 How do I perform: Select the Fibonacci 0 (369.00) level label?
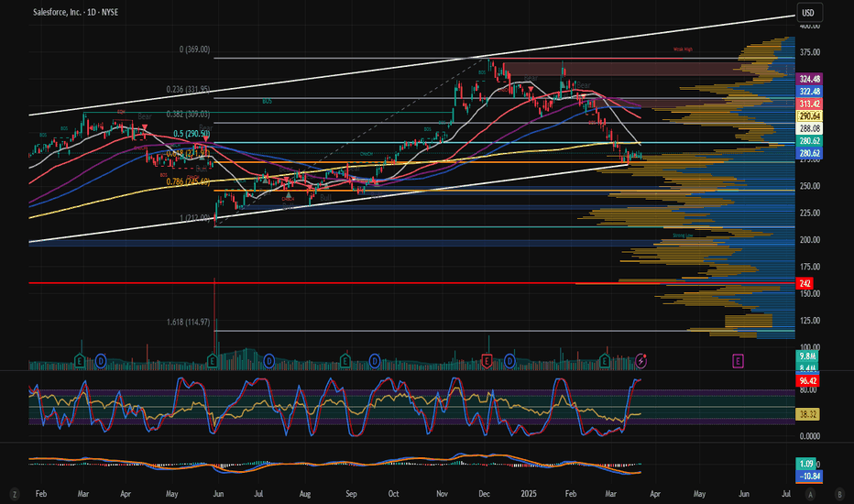click(x=194, y=49)
